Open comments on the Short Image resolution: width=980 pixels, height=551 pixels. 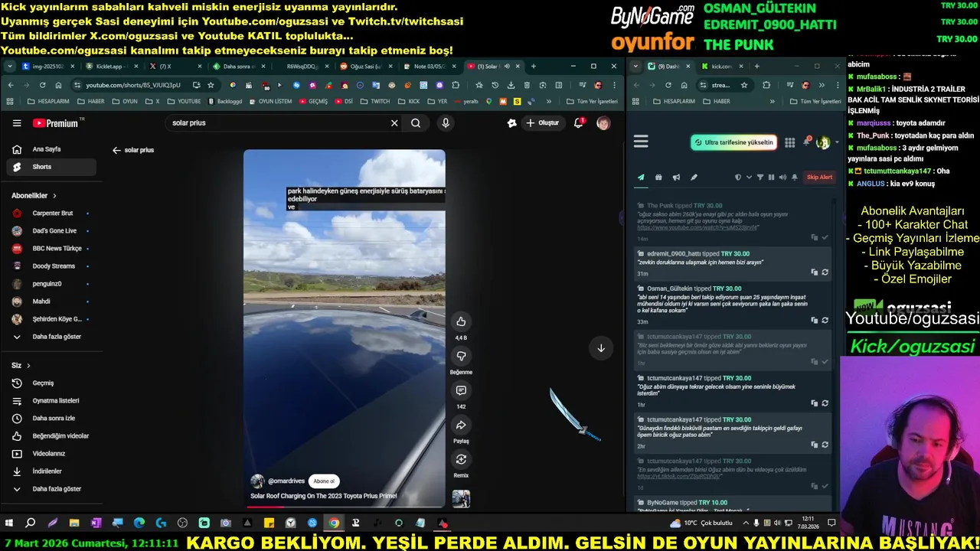point(461,390)
